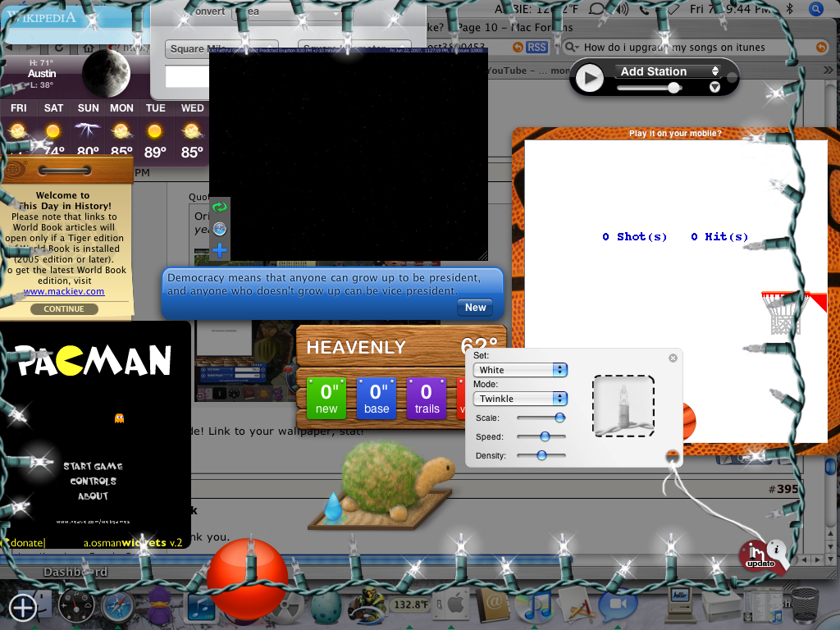Open Dashboard gauge icon in Dock
The width and height of the screenshot is (840, 630).
76,606
